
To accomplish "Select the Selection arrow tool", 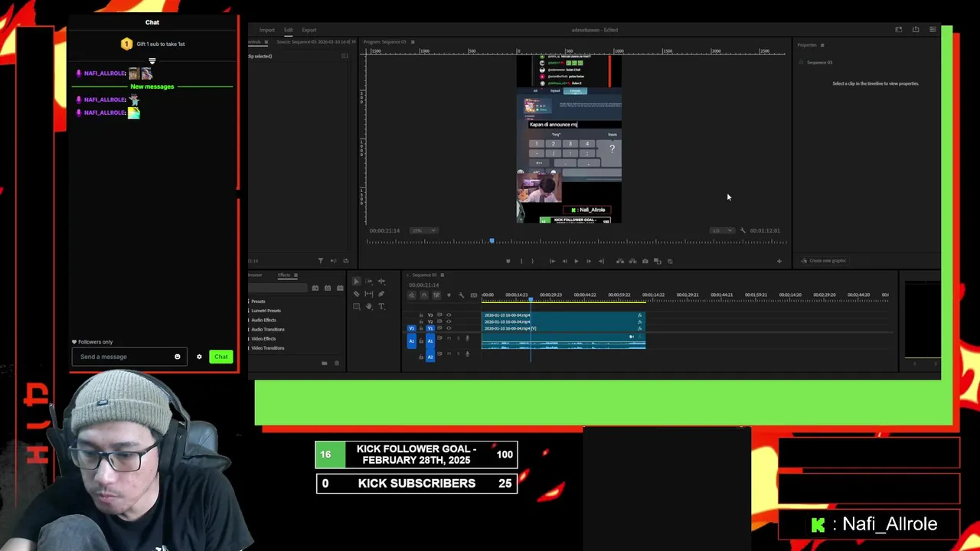I will 357,282.
